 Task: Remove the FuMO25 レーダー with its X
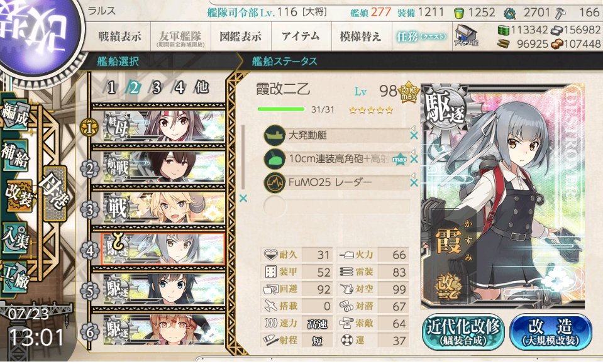pyautogui.click(x=414, y=182)
